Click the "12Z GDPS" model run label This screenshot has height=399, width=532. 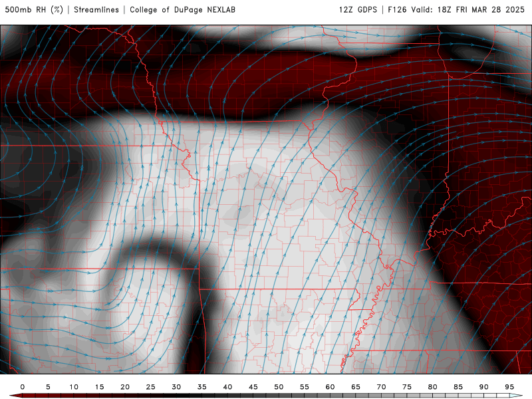[358, 10]
